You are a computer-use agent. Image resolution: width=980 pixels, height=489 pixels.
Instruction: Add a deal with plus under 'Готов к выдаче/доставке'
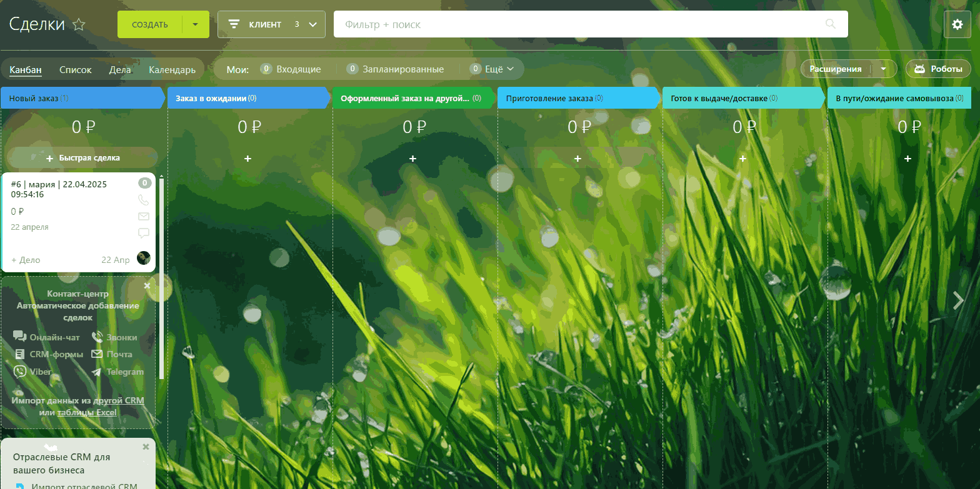point(742,159)
